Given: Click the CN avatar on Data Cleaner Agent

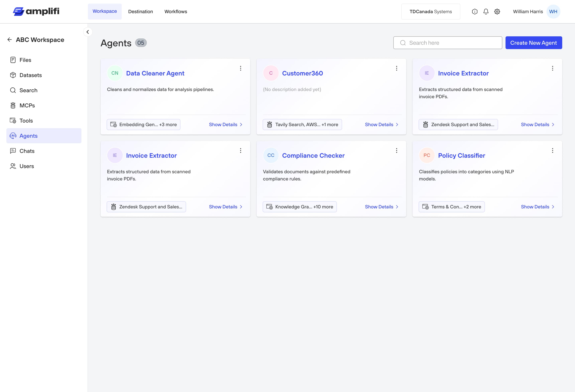Looking at the screenshot, I should click(x=115, y=73).
